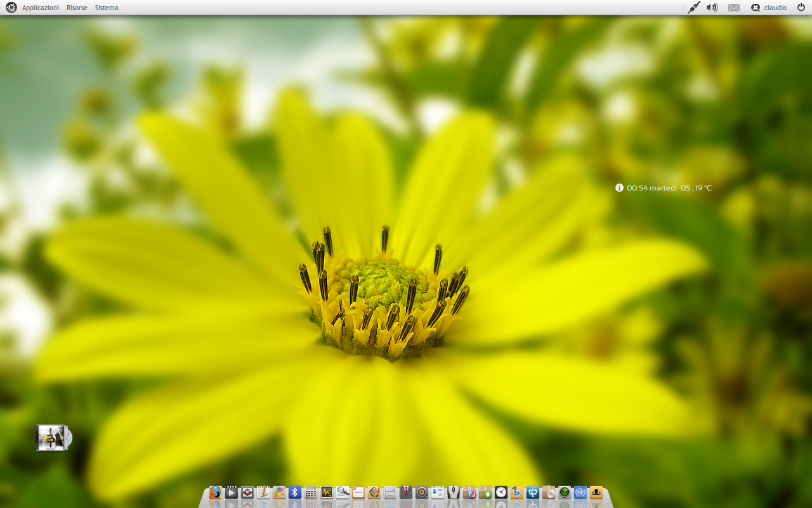Open the mouse settings dock icon
812x508 pixels.
[x=454, y=493]
